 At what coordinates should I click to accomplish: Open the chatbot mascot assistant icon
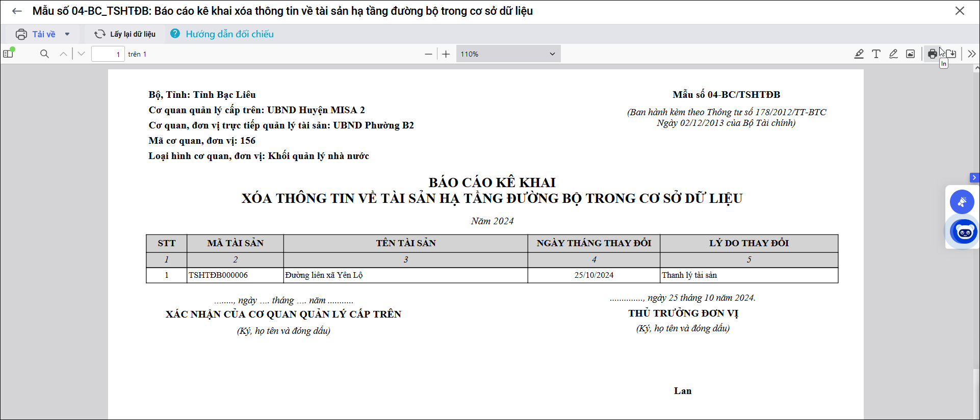[964, 232]
